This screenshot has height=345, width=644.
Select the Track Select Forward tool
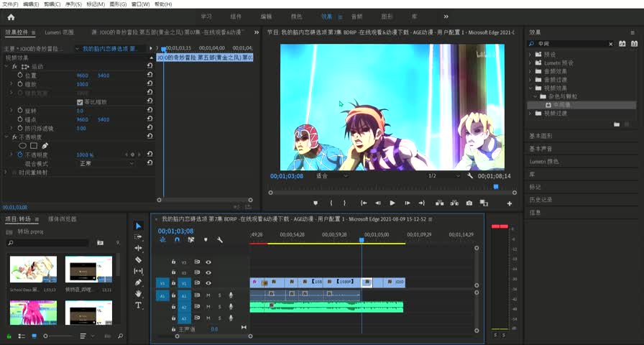(139, 237)
